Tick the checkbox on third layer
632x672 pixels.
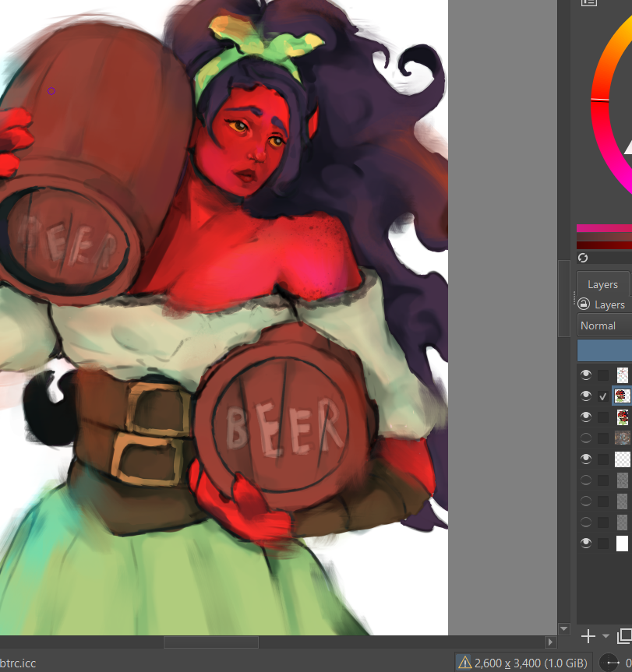coord(603,417)
